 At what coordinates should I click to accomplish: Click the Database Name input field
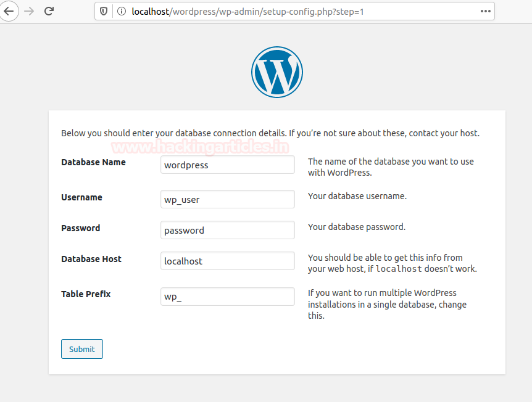(228, 165)
